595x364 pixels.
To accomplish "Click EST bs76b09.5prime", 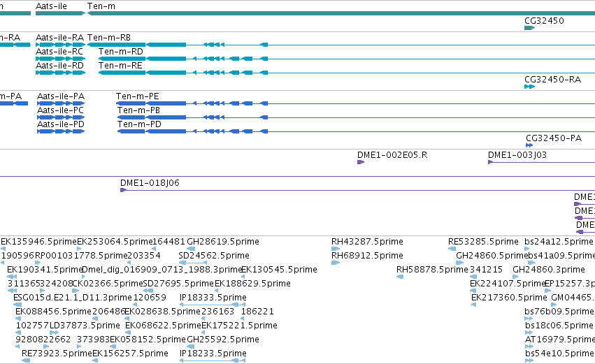I will (x=559, y=312).
